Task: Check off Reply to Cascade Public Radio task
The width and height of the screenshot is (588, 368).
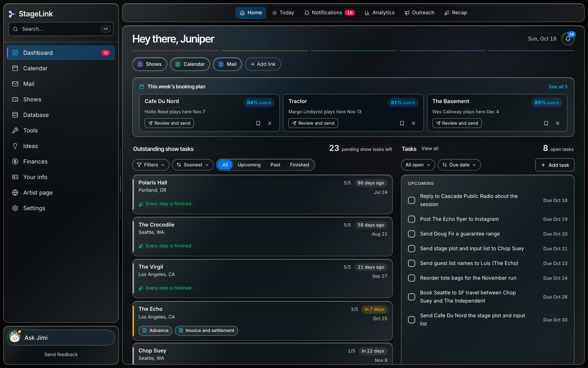Action: pyautogui.click(x=412, y=200)
